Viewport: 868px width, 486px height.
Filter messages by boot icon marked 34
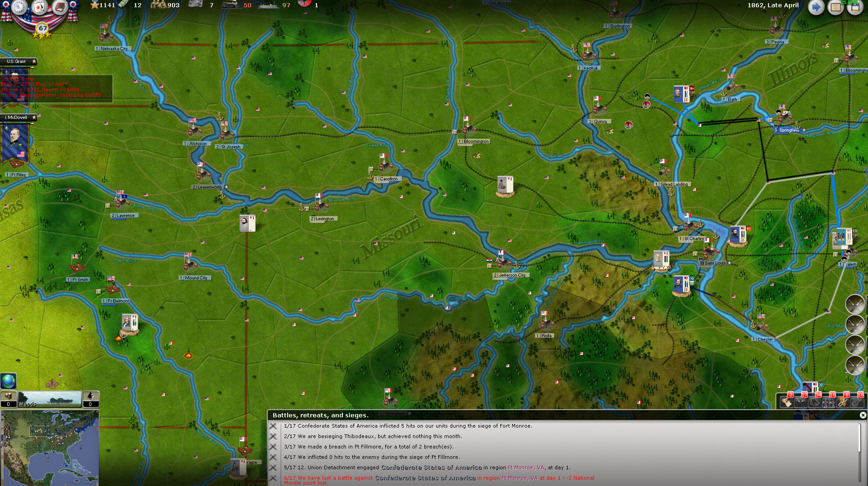click(815, 401)
